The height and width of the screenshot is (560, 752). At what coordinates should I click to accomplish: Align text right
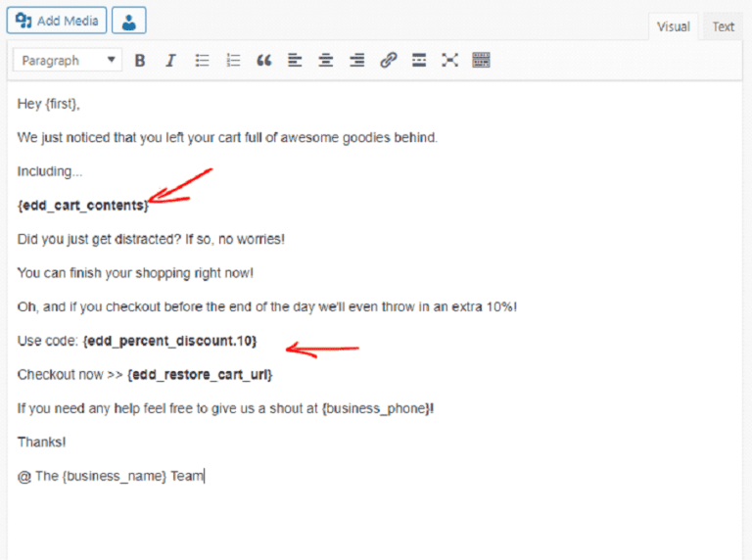[x=356, y=61]
